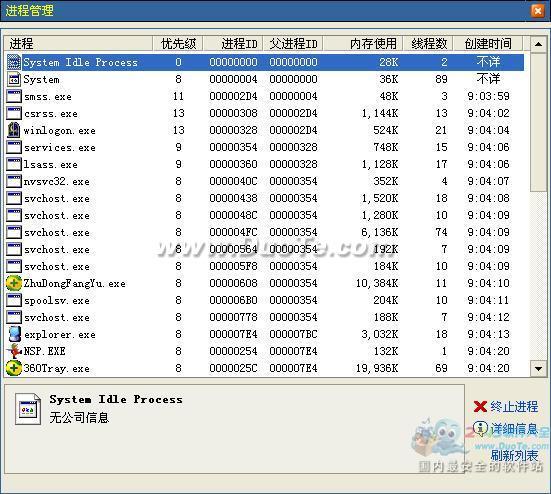Click the explorer.exe icon
This screenshot has width=551, height=494.
point(14,334)
